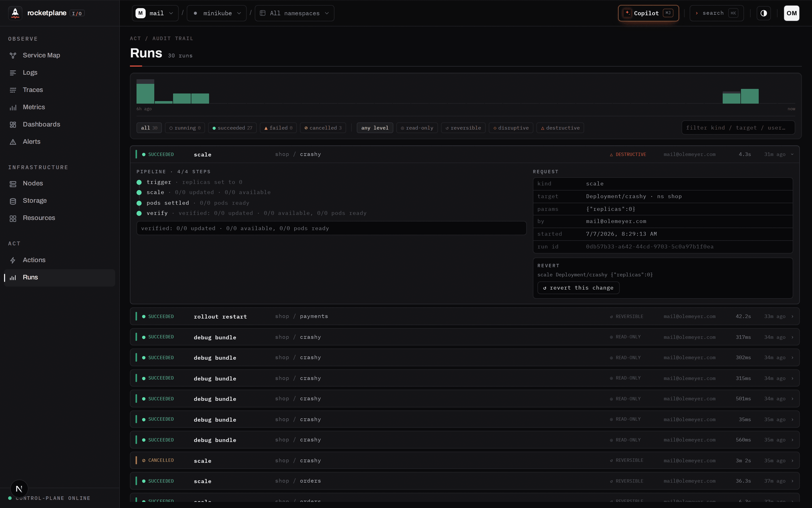
Task: Expand the 501ms debug bundle run
Action: [x=464, y=399]
